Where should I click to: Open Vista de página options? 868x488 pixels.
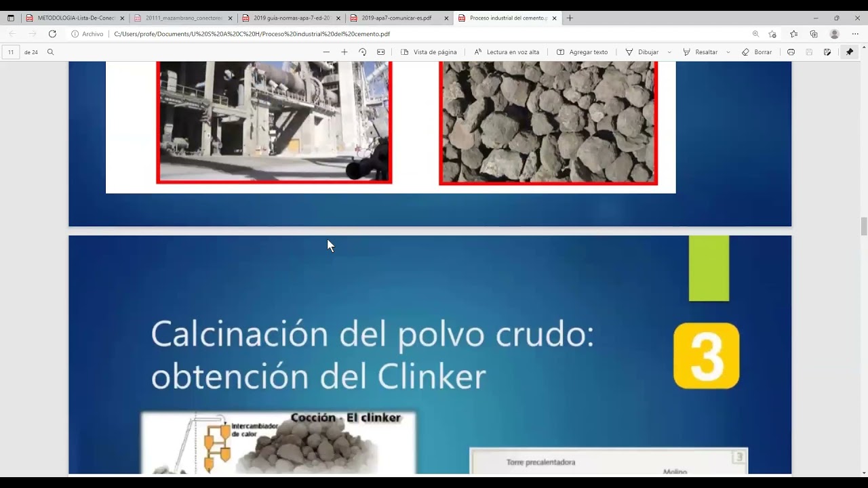coord(429,52)
